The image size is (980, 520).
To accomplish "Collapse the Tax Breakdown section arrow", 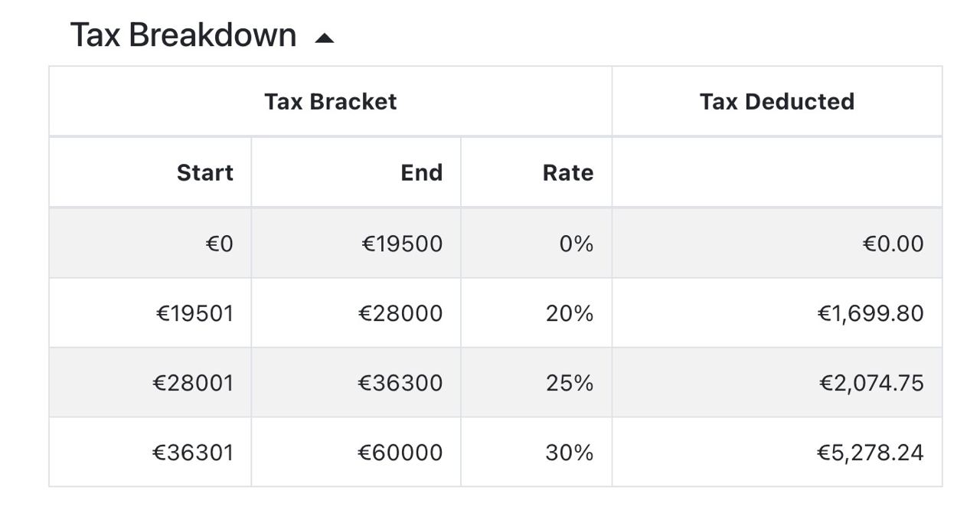I will [x=325, y=38].
